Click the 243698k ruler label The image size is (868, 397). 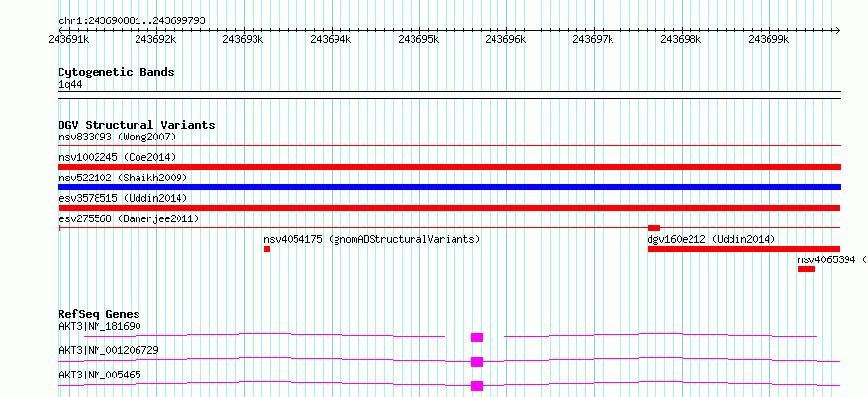click(682, 39)
